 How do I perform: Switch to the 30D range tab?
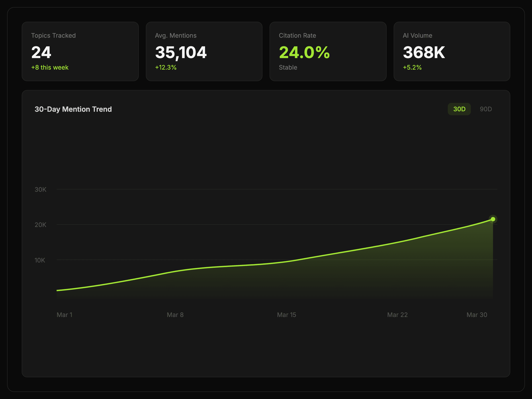[459, 109]
